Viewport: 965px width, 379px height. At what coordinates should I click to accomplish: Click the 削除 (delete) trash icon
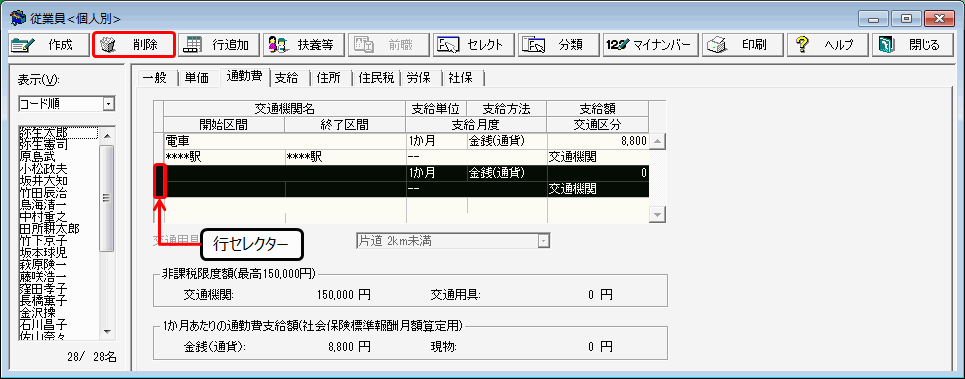tap(108, 45)
